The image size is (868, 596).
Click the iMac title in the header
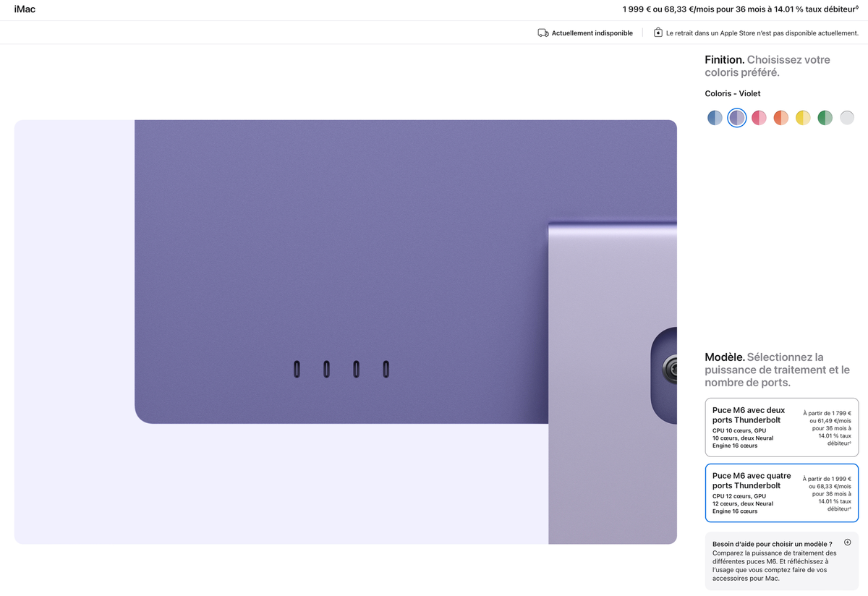point(25,9)
